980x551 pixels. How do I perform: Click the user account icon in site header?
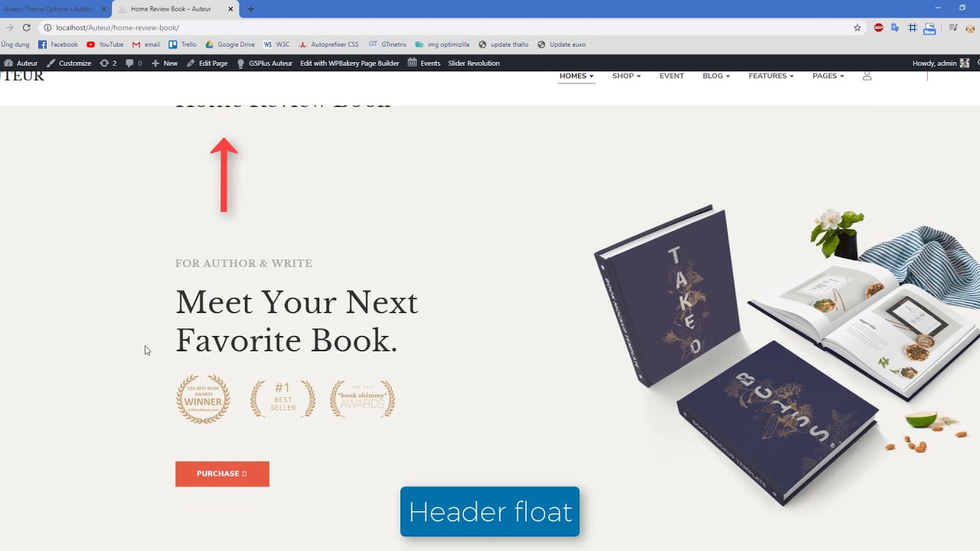click(867, 76)
